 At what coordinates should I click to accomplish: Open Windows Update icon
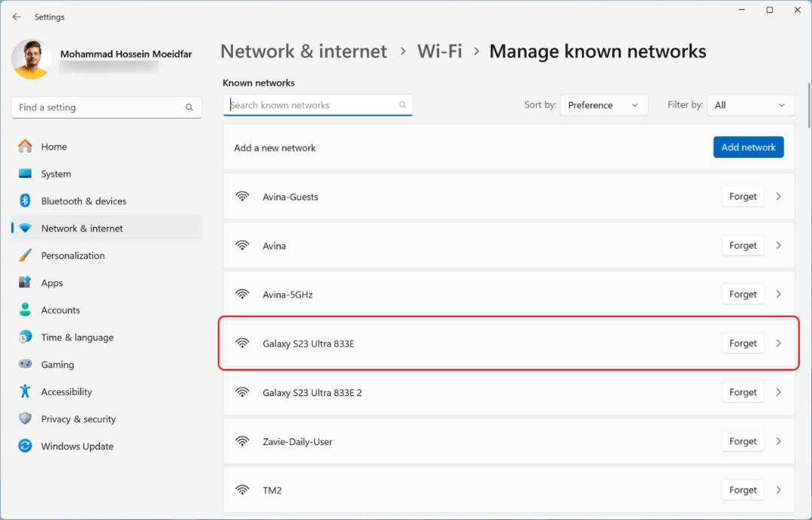coord(25,446)
